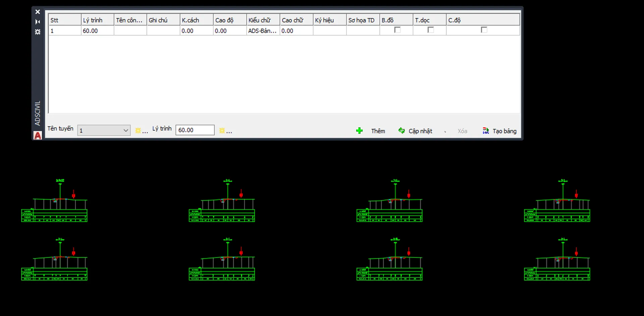Screen dimensions: 644x316
Task: Click the Thêm button label
Action: [x=378, y=131]
